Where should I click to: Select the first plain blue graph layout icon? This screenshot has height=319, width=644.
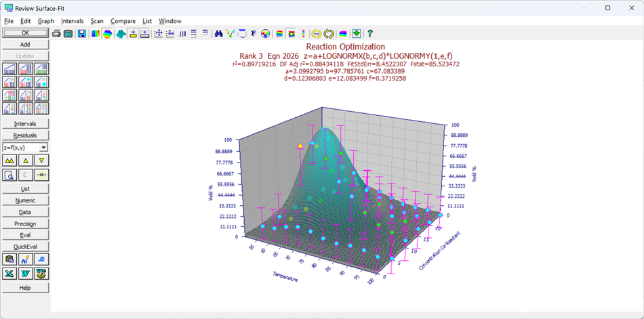[9, 69]
